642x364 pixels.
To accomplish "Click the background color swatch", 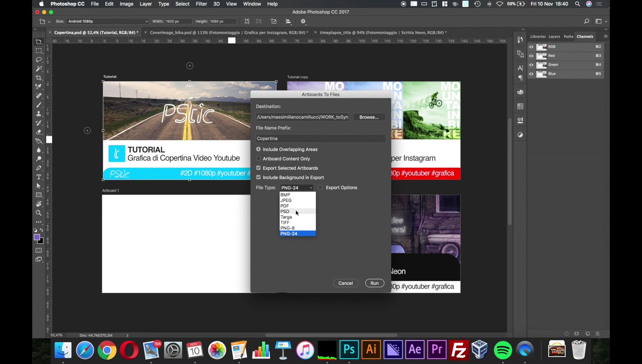I will click(x=41, y=241).
